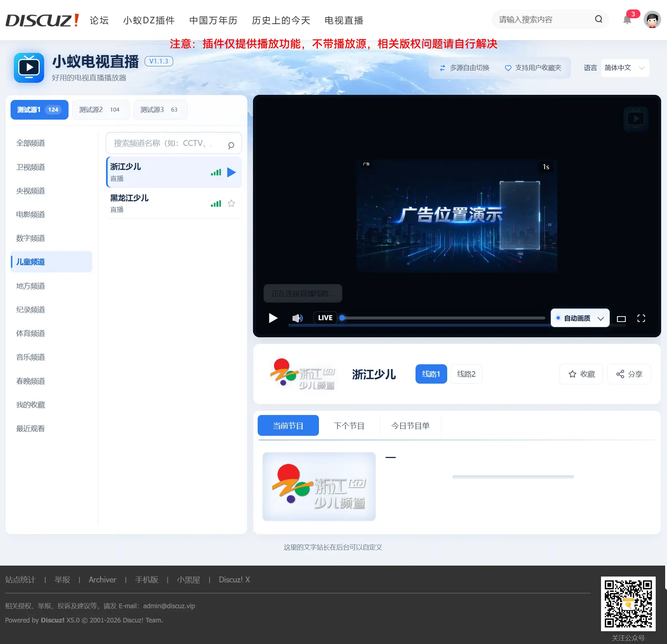
Task: Open 最近观看 list
Action: [51, 428]
